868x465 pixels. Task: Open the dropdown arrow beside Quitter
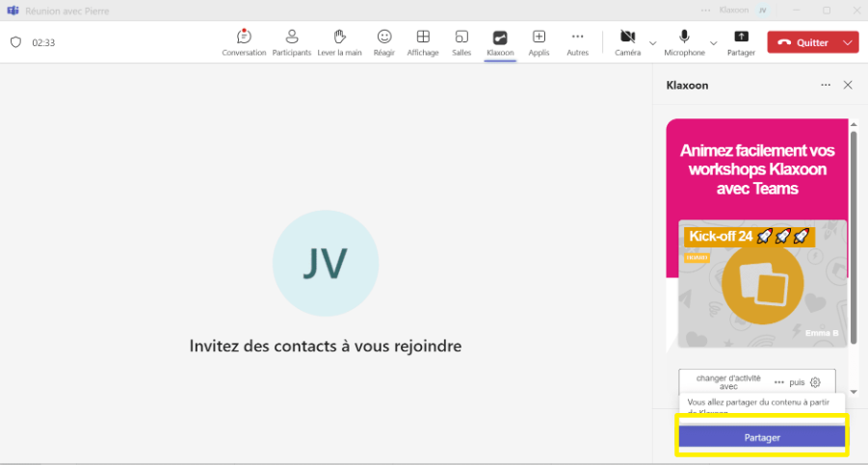coord(848,42)
